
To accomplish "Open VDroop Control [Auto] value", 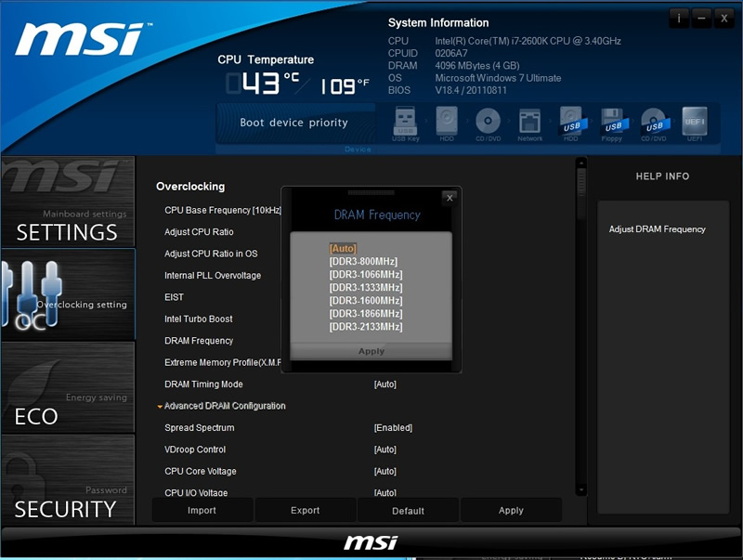I will pos(385,449).
